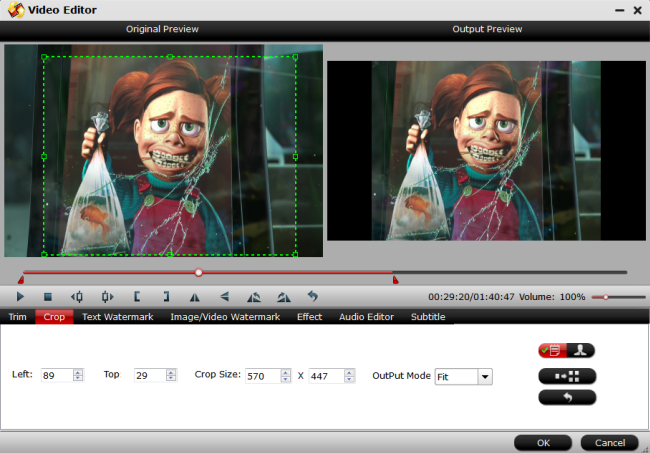650x453 pixels.
Task: Increase crop height with up arrow
Action: coord(349,373)
